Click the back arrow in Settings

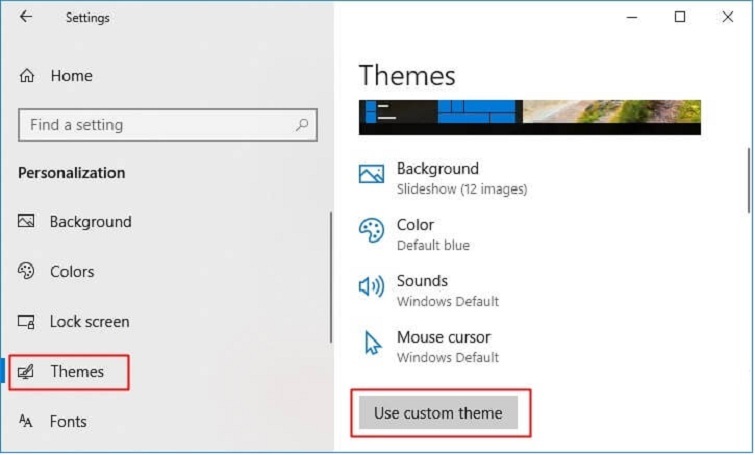click(x=26, y=17)
